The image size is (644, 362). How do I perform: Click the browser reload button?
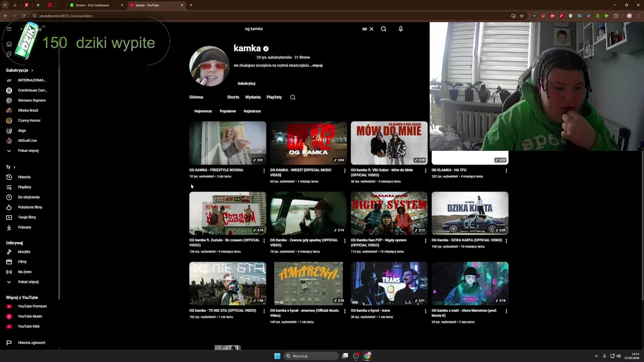23,16
